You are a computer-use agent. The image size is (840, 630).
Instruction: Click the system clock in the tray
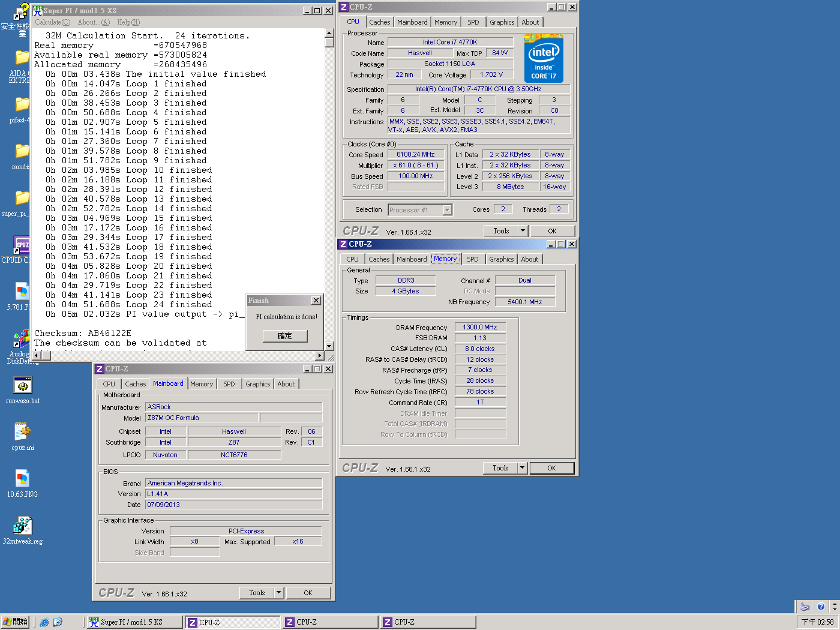(817, 622)
